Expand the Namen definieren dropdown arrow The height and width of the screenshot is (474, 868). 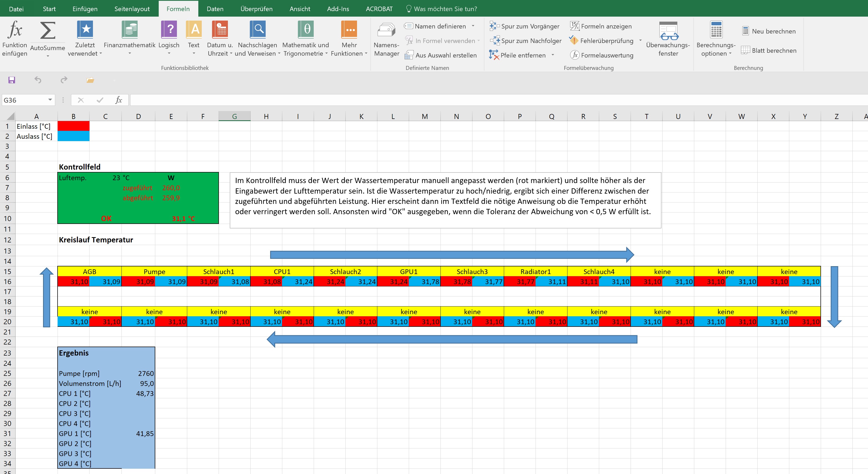473,26
